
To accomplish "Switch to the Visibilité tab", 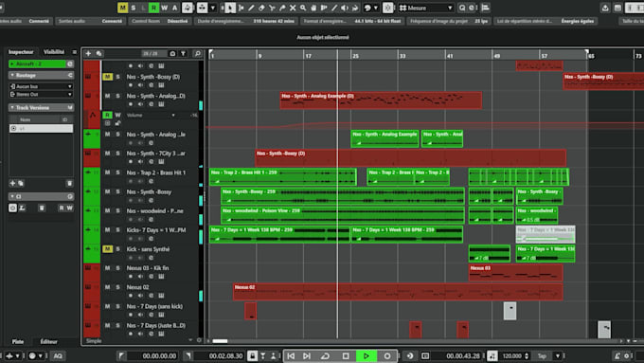I will [54, 52].
